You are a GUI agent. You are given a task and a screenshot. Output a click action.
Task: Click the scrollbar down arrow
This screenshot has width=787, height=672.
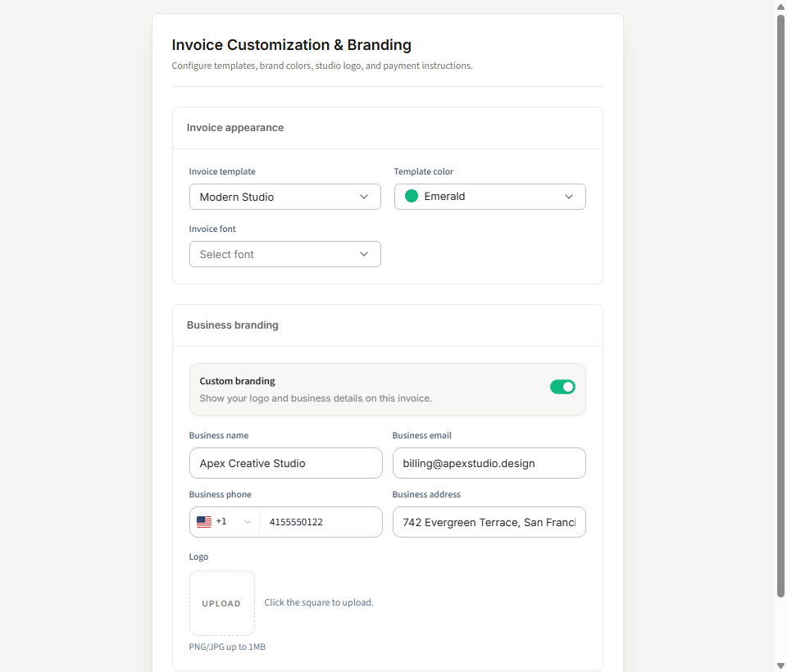tap(780, 666)
